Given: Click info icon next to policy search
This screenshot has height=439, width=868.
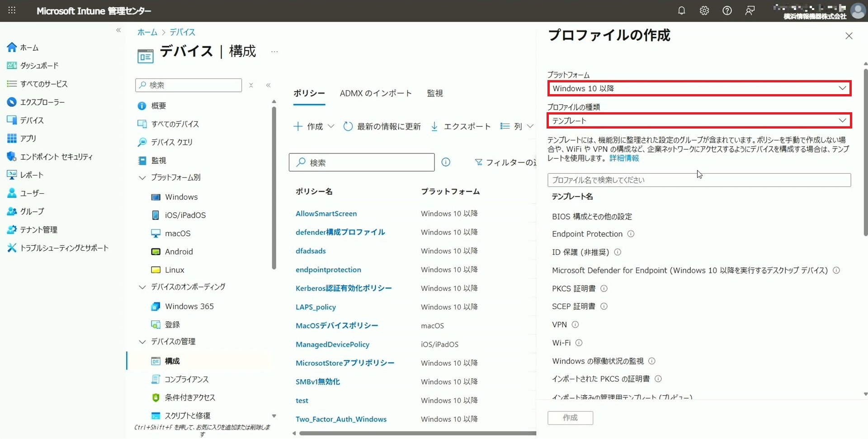Looking at the screenshot, I should coord(446,162).
